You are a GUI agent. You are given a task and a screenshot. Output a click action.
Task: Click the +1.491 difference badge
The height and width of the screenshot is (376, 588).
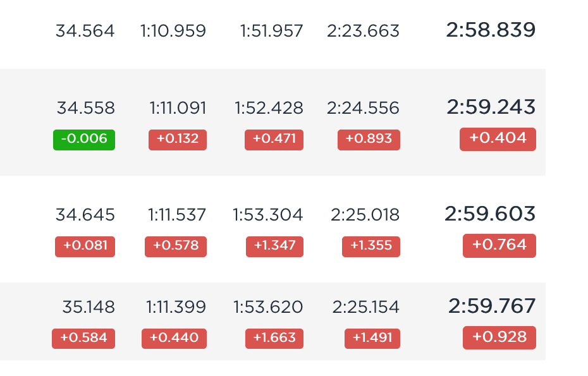pyautogui.click(x=372, y=339)
